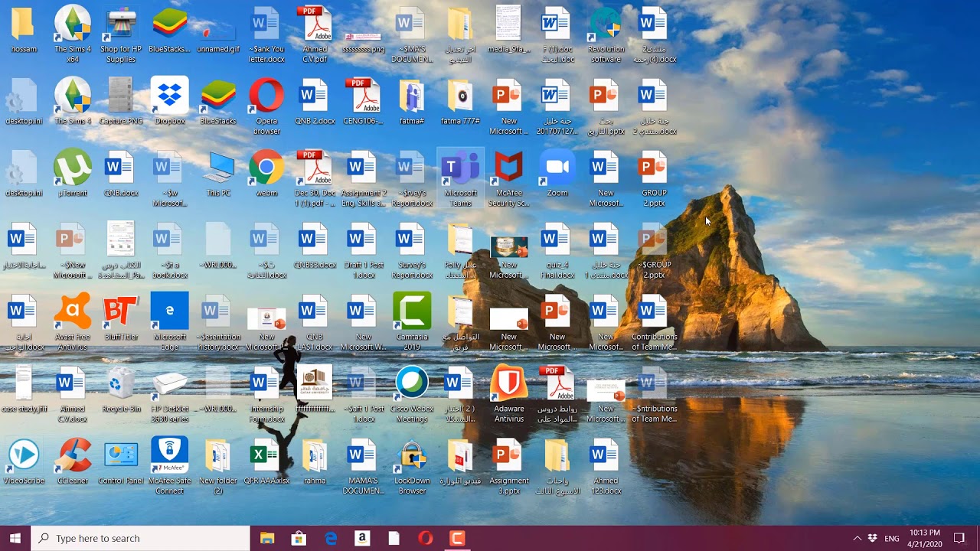Select the Camtasia 2019 desktop shortcut
Screen dimensions: 980x551
[x=412, y=322]
